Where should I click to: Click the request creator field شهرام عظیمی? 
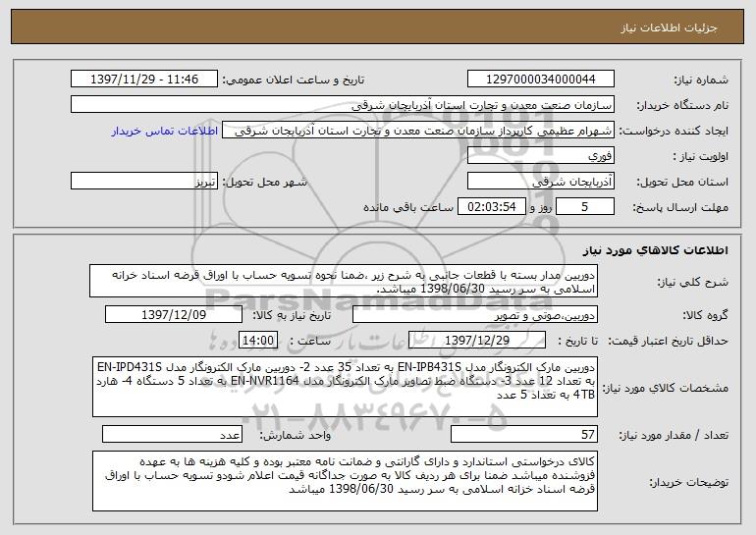[418, 131]
